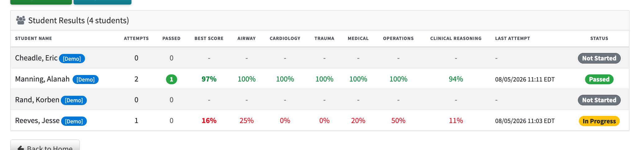Open student Manning, Alanah

(42, 79)
